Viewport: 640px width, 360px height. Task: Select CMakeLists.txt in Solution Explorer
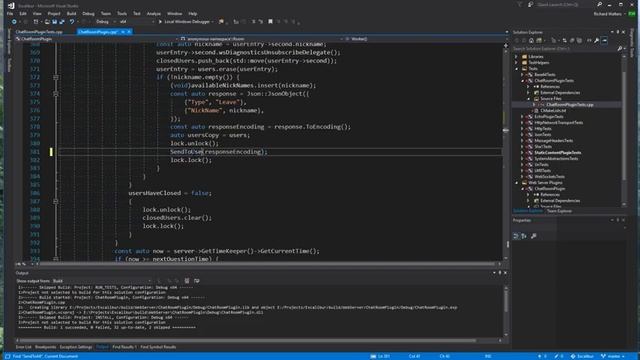[553, 111]
